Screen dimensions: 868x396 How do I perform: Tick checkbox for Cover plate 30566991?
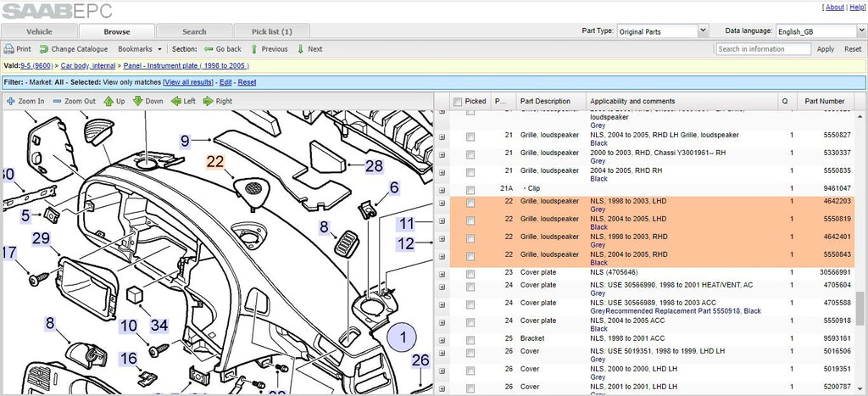tap(470, 274)
